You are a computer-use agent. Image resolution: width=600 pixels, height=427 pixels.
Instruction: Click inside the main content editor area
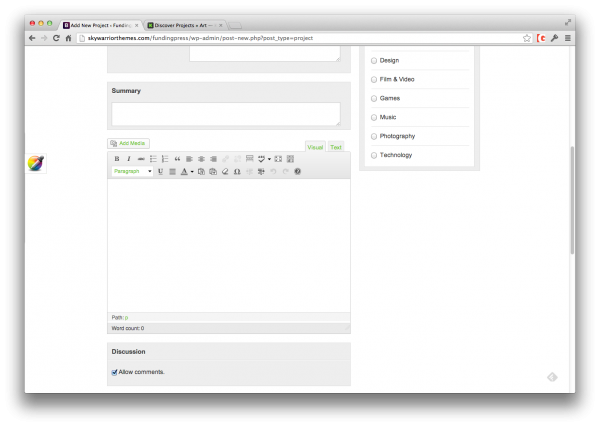tap(229, 246)
